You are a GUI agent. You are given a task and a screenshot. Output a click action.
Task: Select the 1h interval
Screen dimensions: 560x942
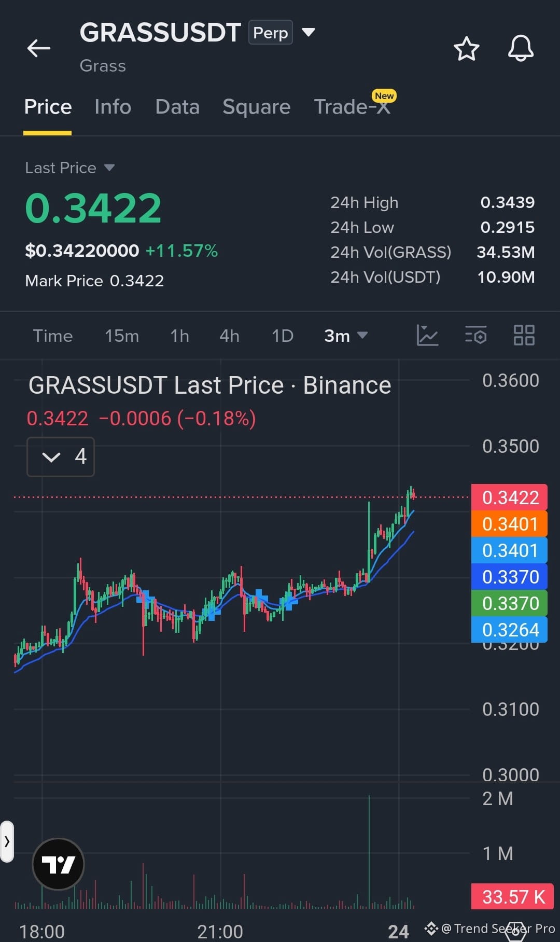tap(179, 336)
